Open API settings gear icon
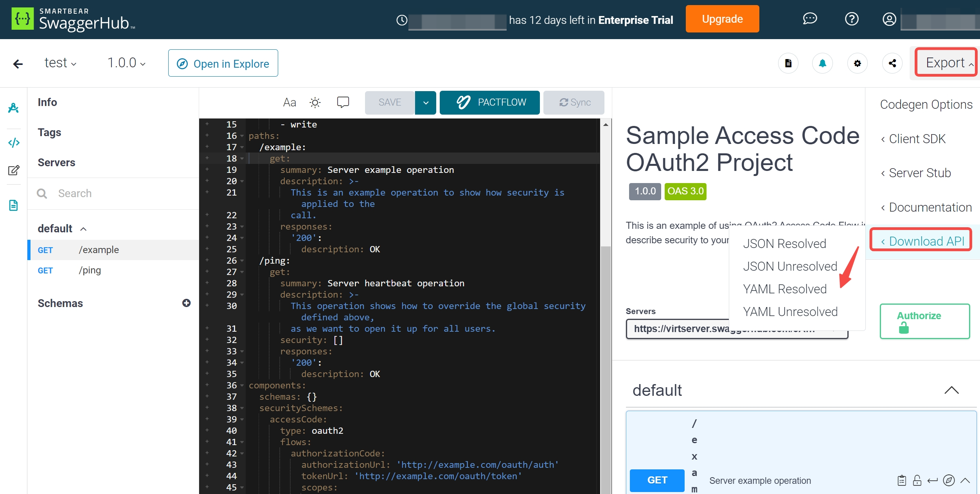 coord(857,63)
